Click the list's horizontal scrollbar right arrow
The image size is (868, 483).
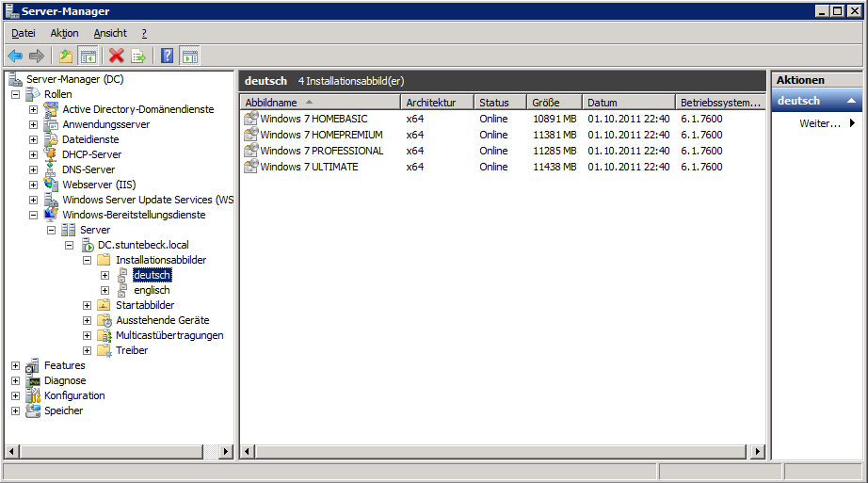(757, 452)
